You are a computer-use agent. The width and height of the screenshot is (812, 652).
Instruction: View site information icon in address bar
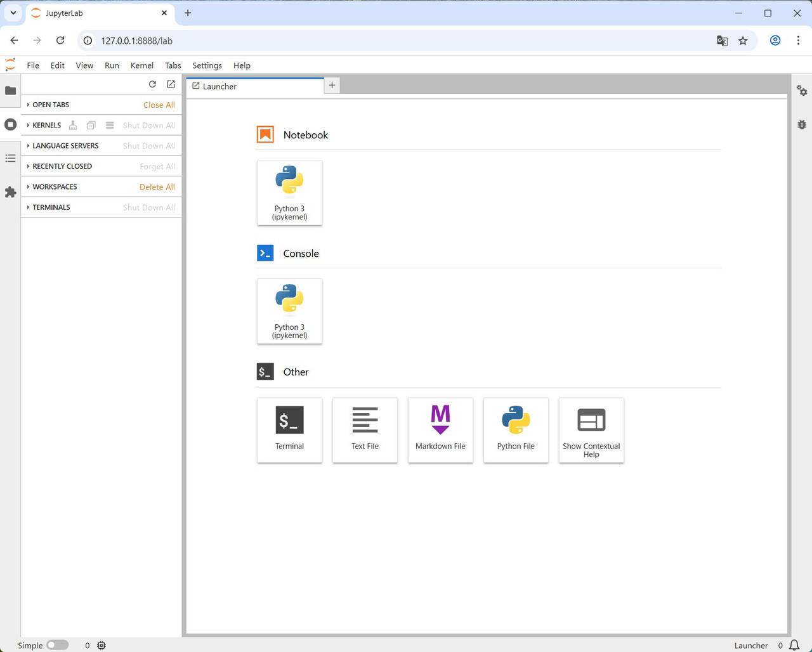pyautogui.click(x=88, y=41)
